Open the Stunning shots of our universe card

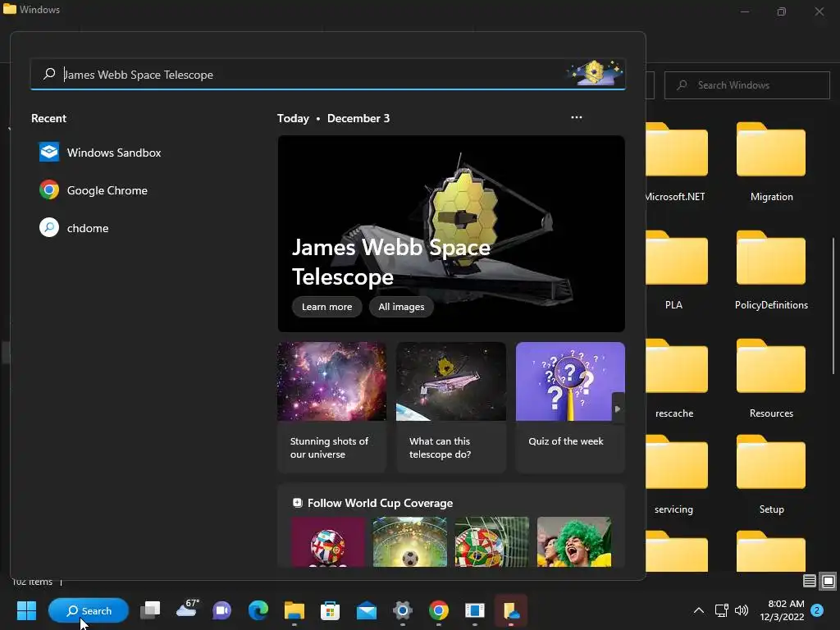tap(331, 407)
